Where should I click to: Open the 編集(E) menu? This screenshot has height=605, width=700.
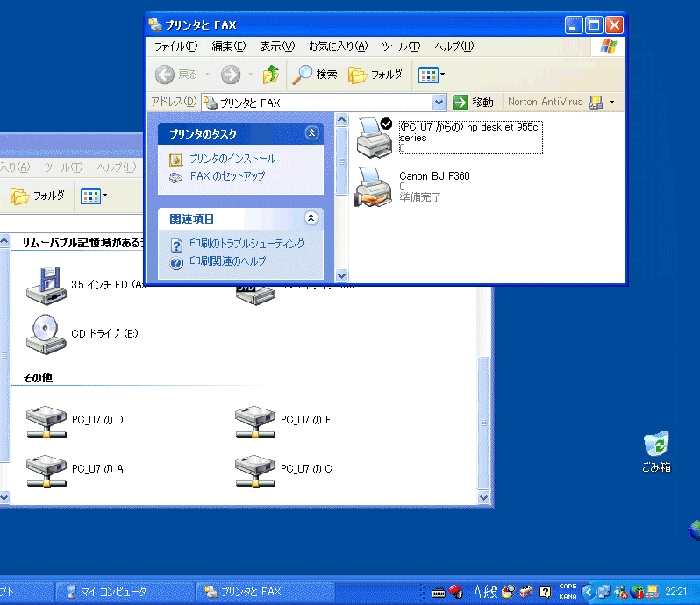[229, 46]
